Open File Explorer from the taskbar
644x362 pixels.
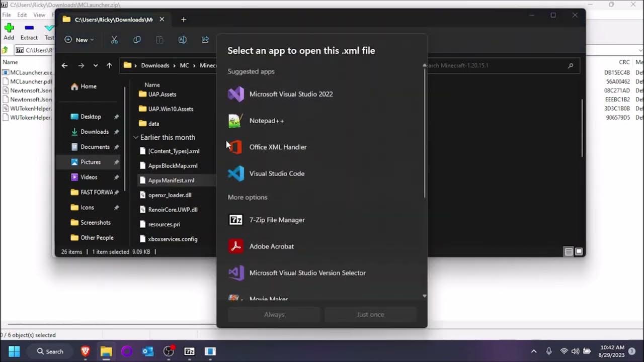(x=106, y=351)
